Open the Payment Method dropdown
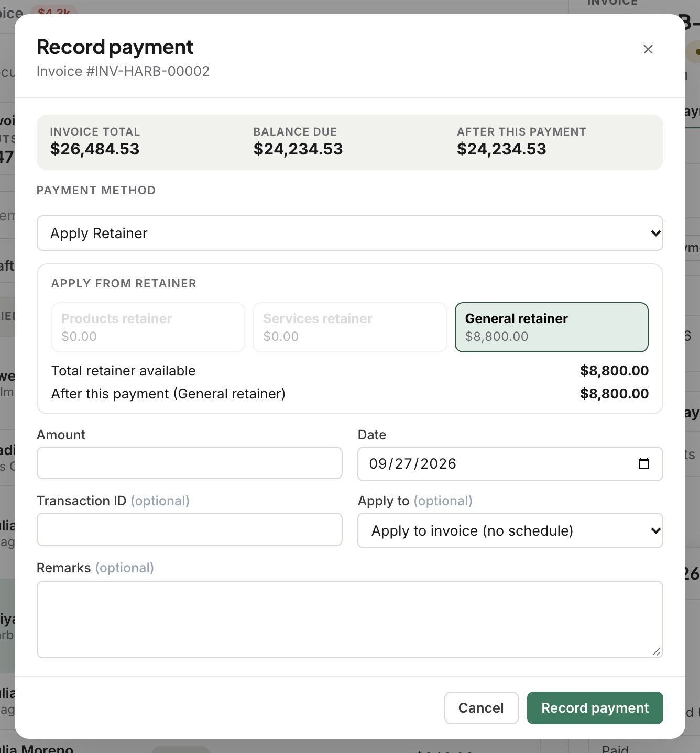The image size is (700, 753). [349, 233]
